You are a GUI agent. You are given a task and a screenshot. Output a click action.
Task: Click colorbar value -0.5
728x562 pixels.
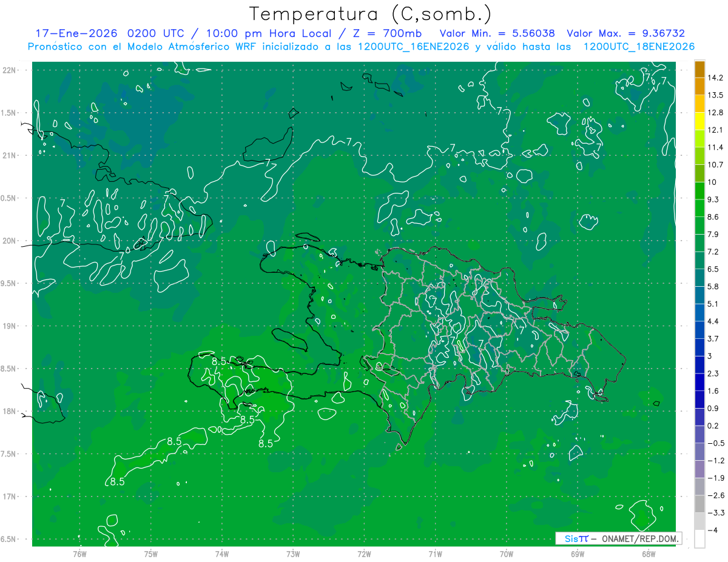pyautogui.click(x=716, y=443)
